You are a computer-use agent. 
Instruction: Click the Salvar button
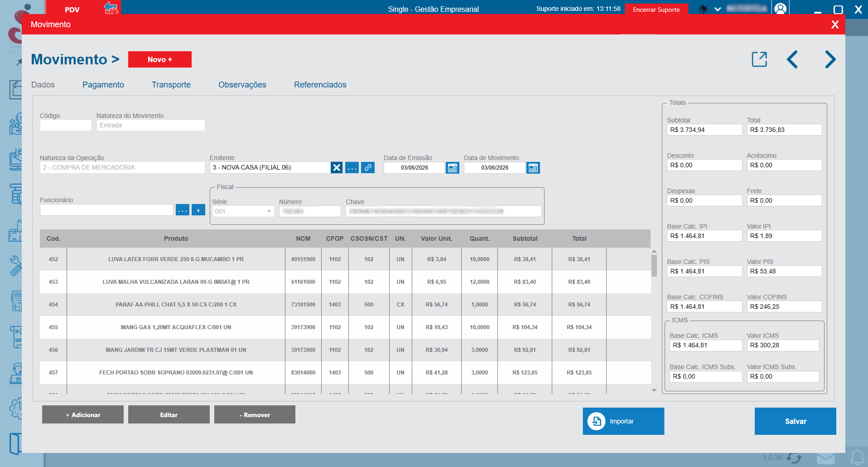[796, 421]
